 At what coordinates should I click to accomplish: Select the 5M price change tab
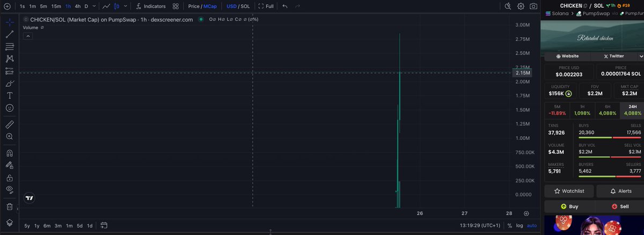(x=557, y=110)
